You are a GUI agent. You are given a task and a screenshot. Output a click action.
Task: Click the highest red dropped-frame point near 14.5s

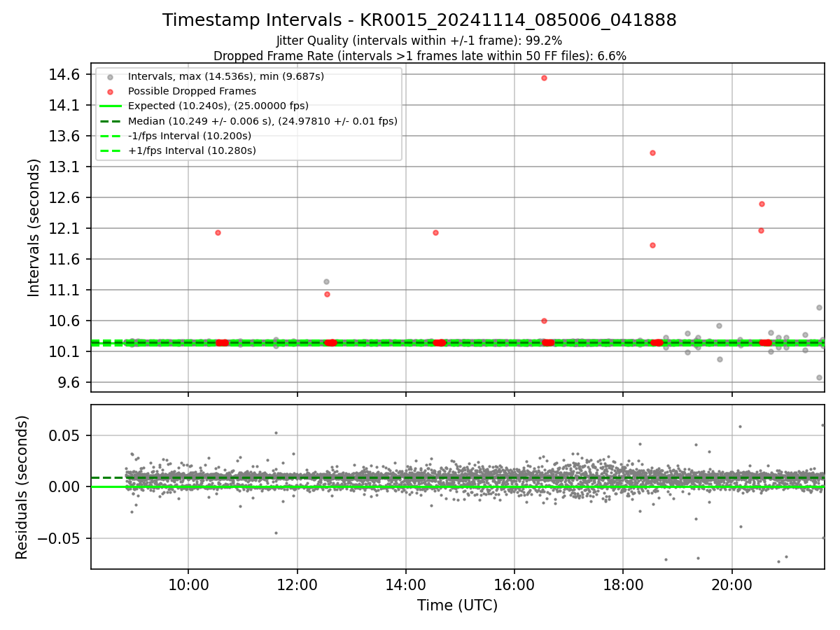[x=544, y=78]
